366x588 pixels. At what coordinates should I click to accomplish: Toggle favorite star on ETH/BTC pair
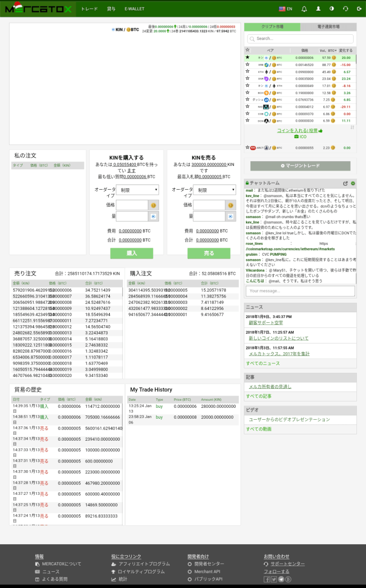click(x=247, y=72)
